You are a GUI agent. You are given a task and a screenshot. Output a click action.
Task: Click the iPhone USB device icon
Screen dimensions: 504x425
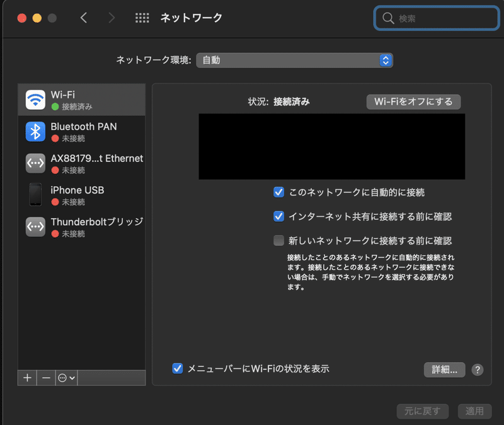coord(35,195)
